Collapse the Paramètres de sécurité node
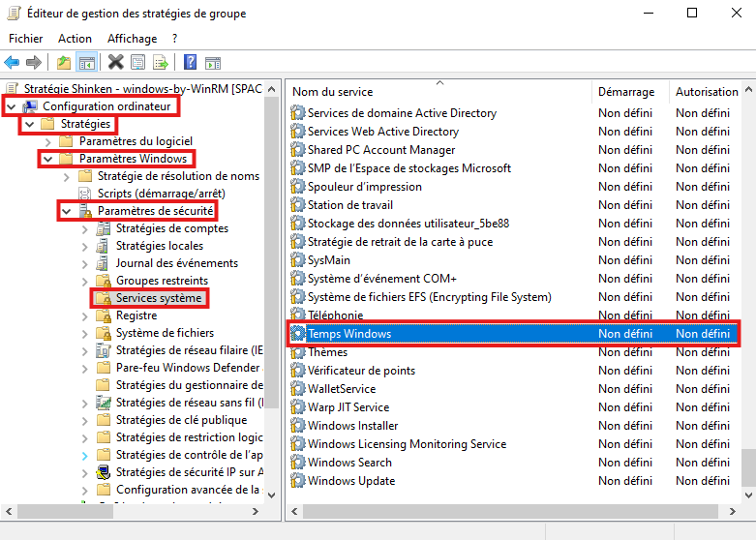 pyautogui.click(x=66, y=211)
